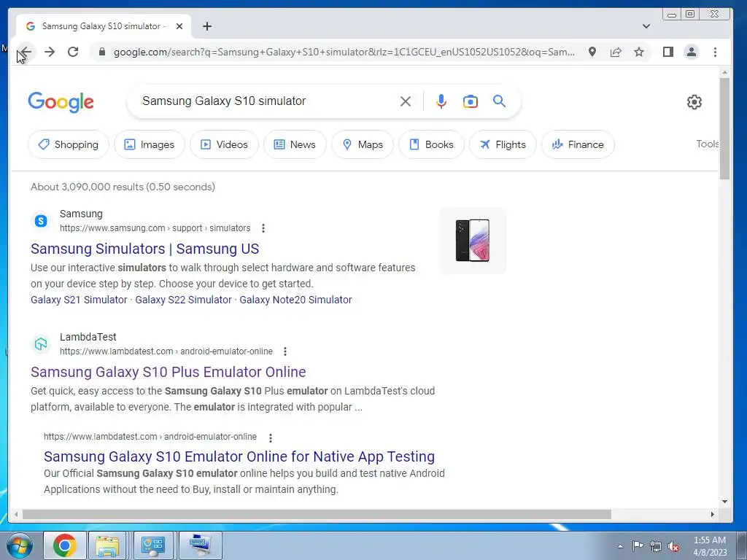Image resolution: width=747 pixels, height=560 pixels.
Task: Open the Chrome profile avatar
Action: (692, 52)
